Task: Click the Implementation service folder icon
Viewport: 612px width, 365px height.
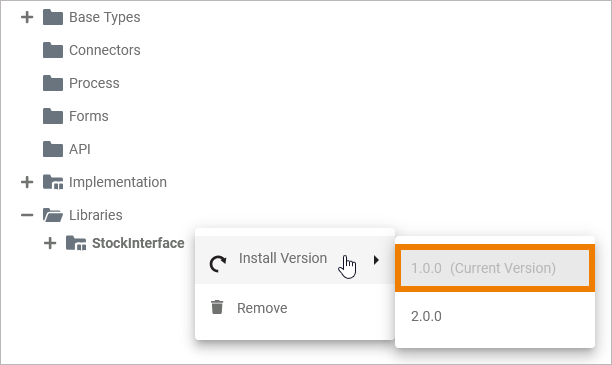Action: tap(53, 182)
